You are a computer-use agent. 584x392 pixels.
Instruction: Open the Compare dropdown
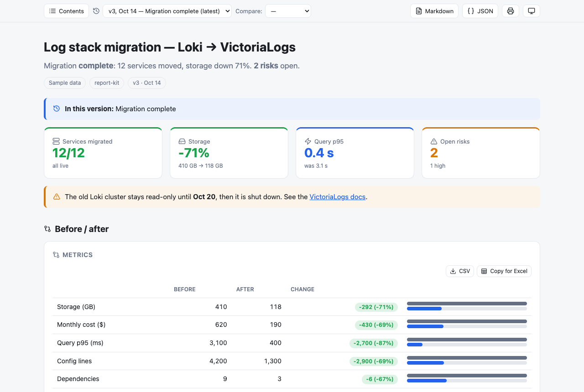point(288,11)
